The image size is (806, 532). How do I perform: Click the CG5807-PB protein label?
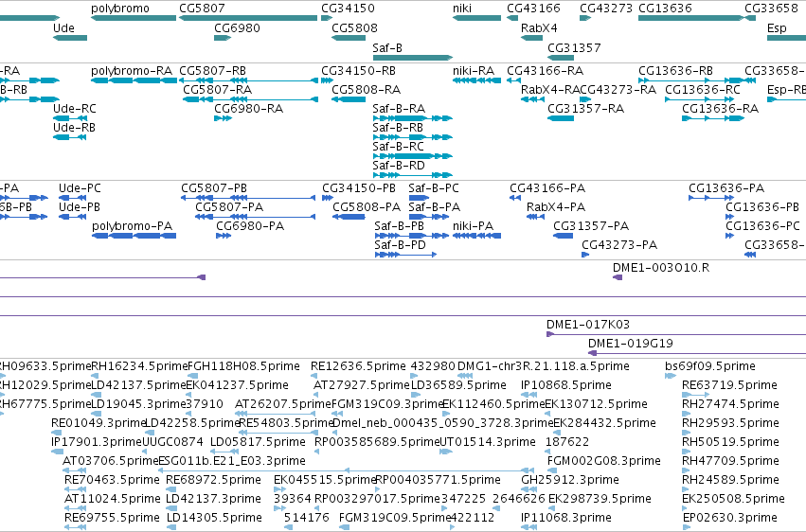tap(214, 188)
